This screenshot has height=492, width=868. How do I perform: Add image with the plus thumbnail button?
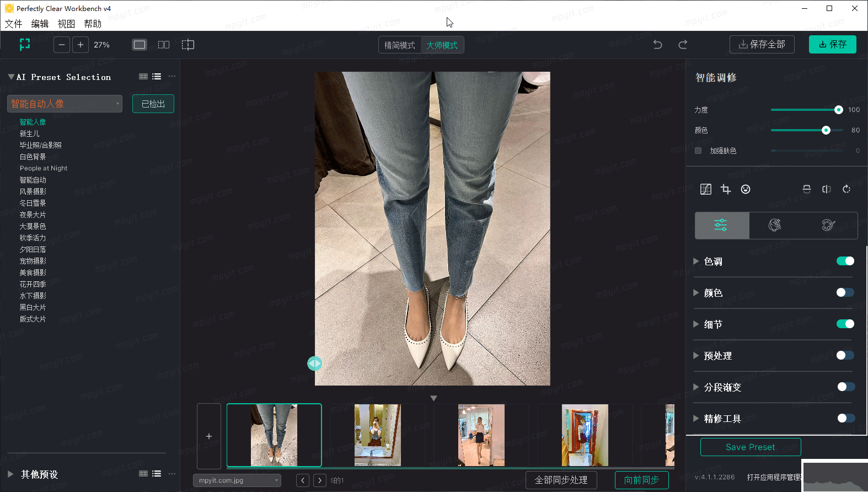pyautogui.click(x=209, y=436)
